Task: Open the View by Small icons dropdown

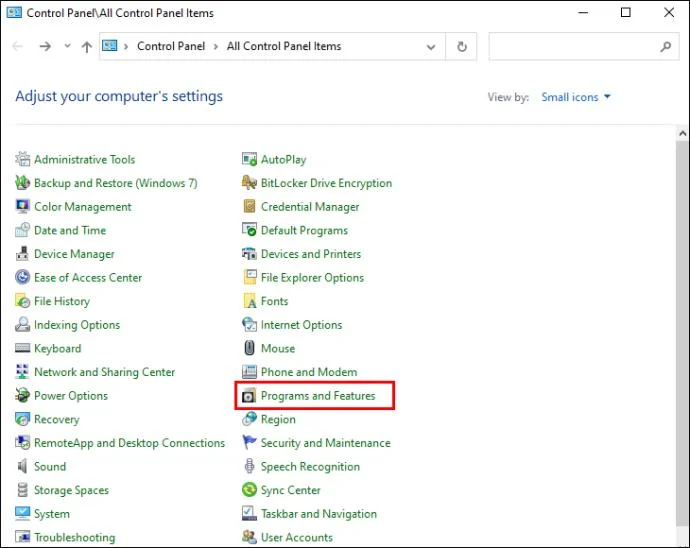Action: point(576,97)
